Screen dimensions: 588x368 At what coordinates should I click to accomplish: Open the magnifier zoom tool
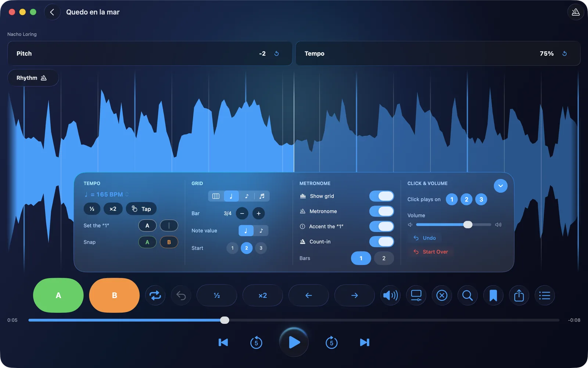(x=467, y=295)
